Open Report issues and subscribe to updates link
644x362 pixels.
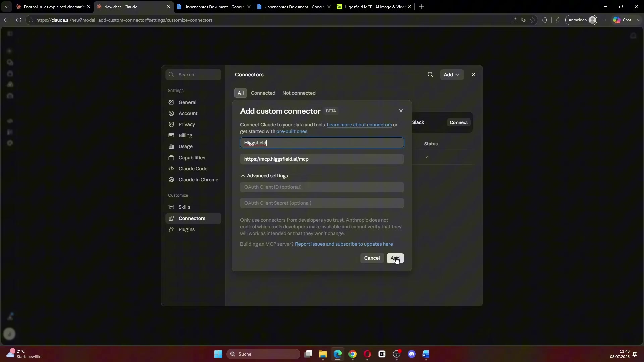[344, 244]
